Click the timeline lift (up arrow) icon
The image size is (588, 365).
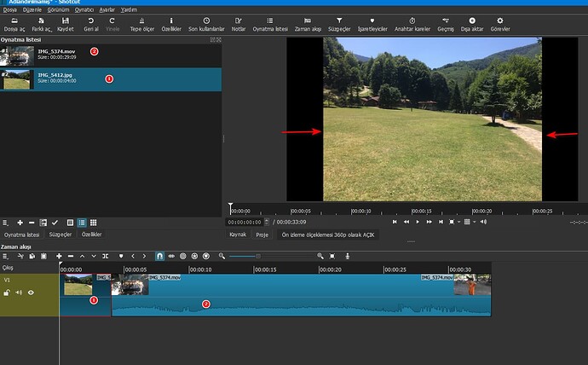82,256
